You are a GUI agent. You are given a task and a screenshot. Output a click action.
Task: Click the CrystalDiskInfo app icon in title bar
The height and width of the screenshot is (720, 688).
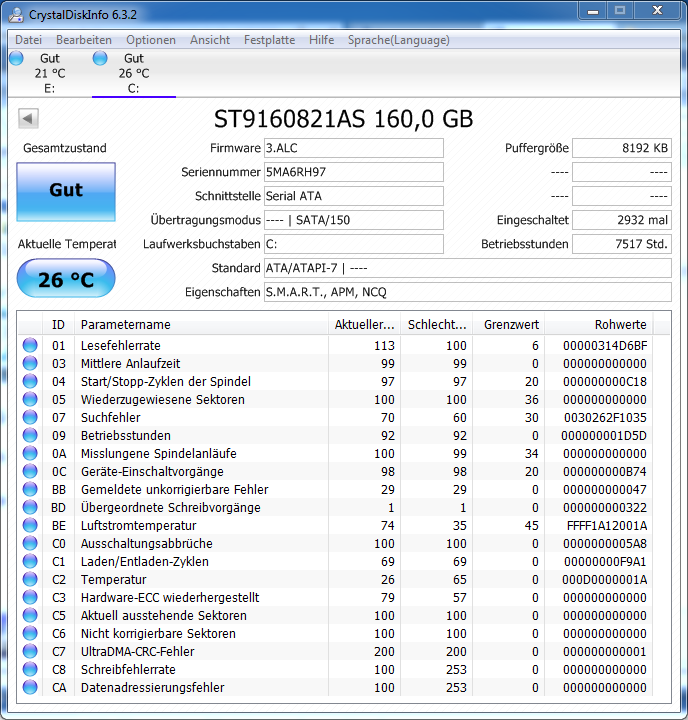16,15
